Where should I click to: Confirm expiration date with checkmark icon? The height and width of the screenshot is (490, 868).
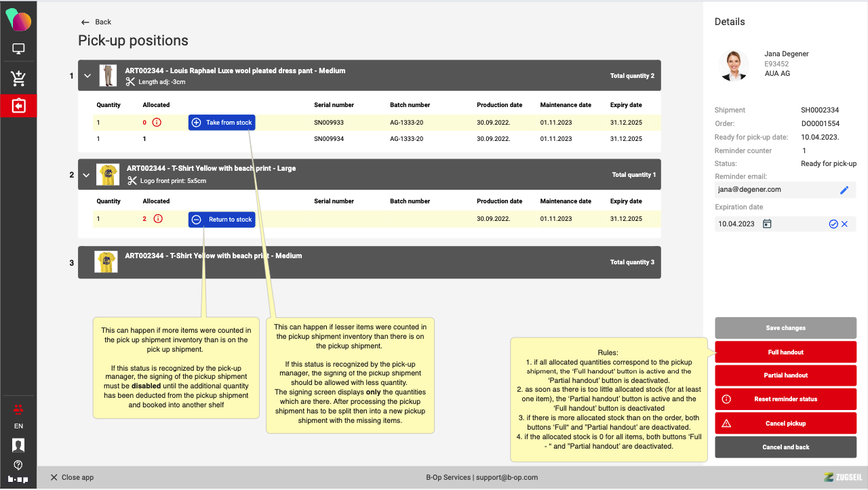tap(833, 224)
